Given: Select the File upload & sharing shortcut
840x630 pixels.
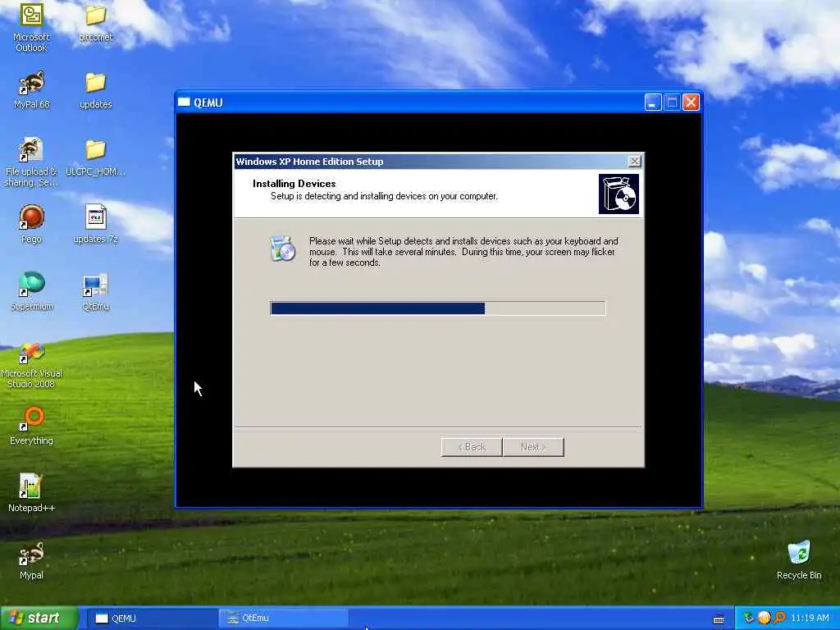Looking at the screenshot, I should pyautogui.click(x=31, y=162).
